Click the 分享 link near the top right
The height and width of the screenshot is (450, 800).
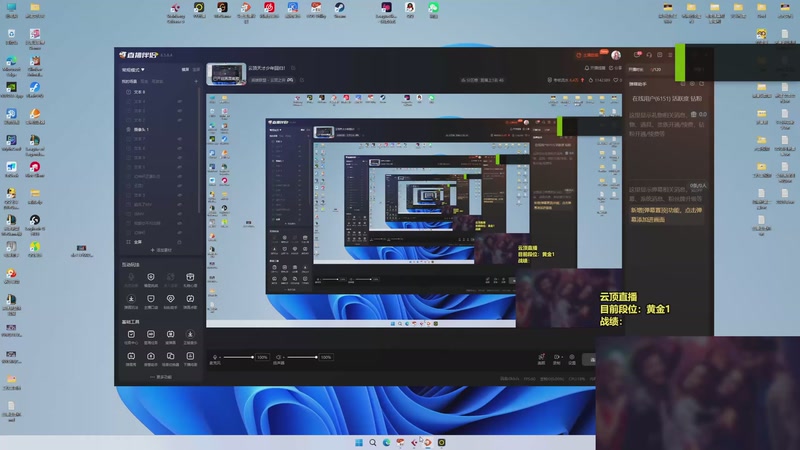coord(616,68)
